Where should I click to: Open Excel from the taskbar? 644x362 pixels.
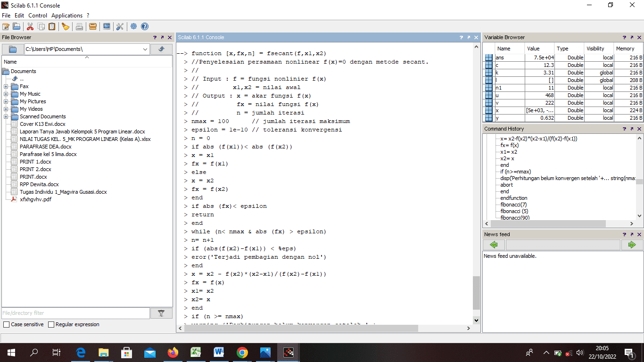(x=196, y=352)
